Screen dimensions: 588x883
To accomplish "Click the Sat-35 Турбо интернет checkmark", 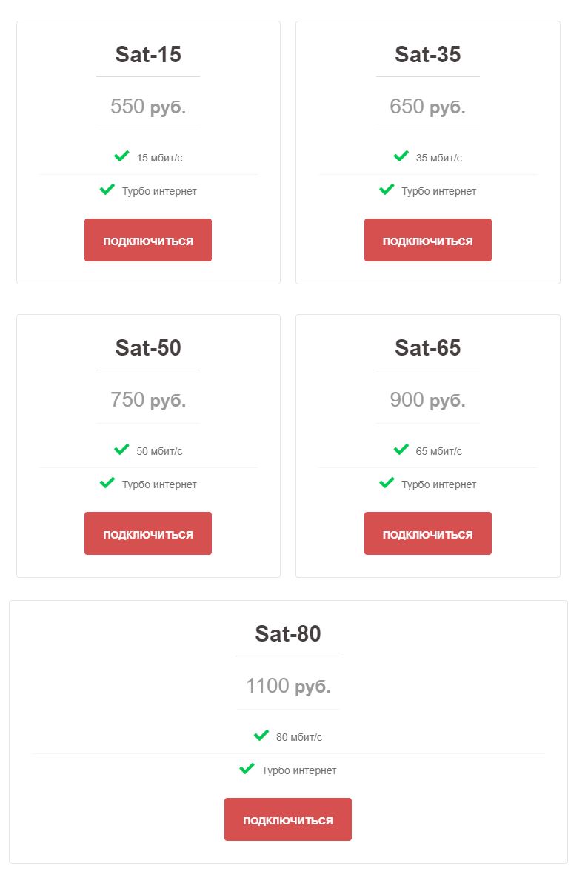I will point(387,190).
